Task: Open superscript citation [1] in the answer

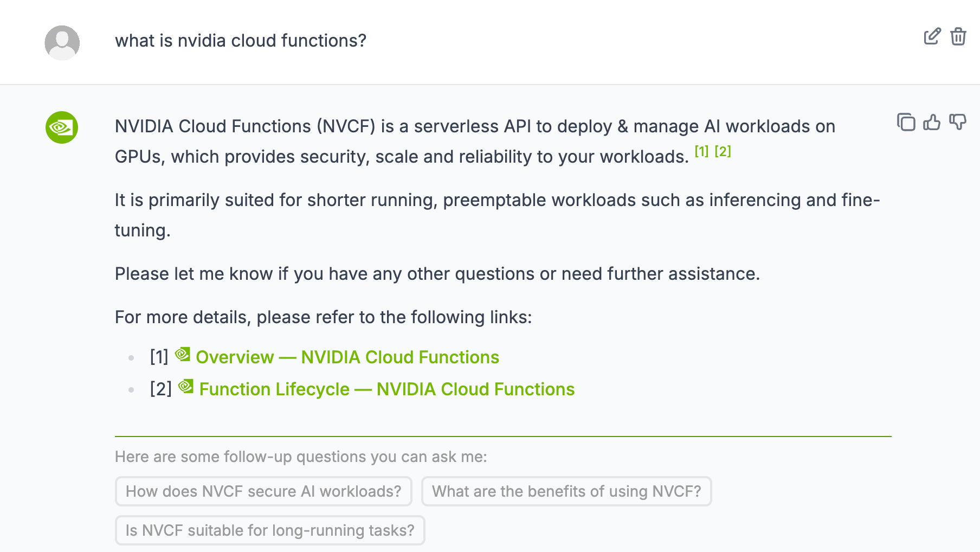Action: [x=701, y=151]
